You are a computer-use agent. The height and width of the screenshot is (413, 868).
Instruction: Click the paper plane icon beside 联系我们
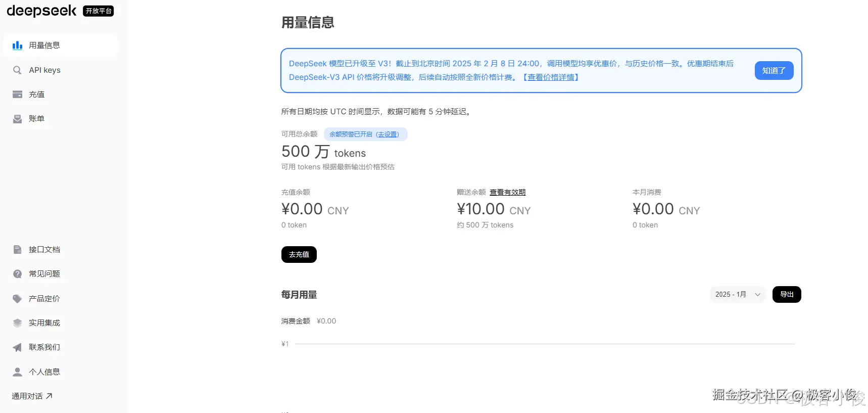click(17, 347)
